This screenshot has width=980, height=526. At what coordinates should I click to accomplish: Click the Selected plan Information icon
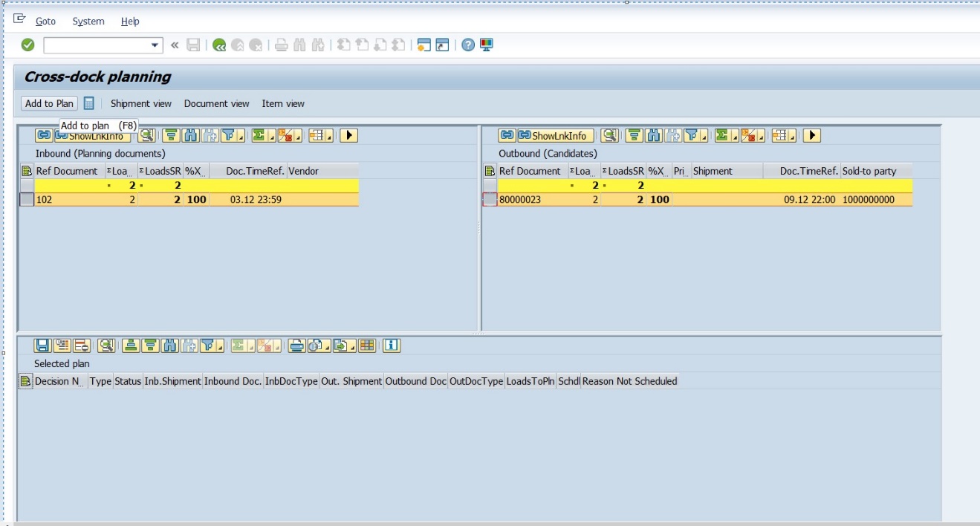coord(392,345)
